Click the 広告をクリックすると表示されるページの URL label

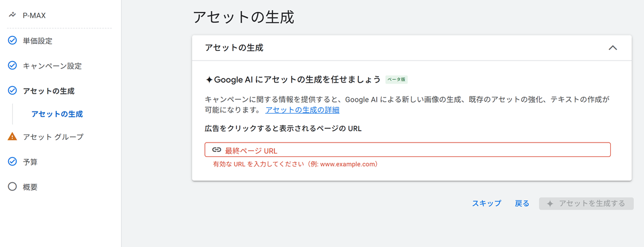point(283,129)
